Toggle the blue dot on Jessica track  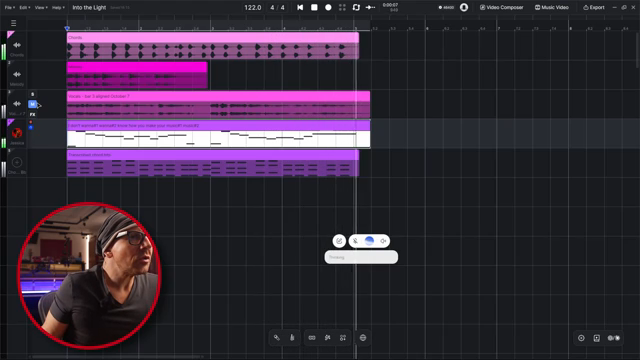31,127
